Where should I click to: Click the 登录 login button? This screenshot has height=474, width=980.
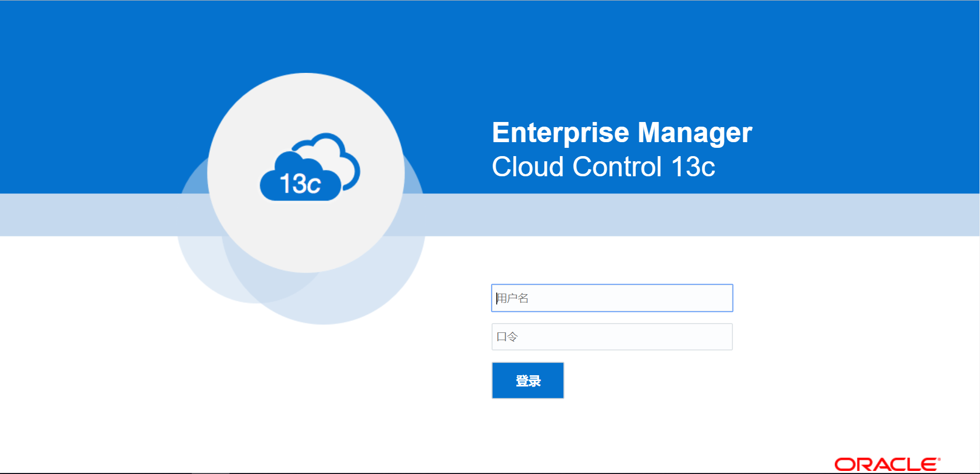point(528,380)
